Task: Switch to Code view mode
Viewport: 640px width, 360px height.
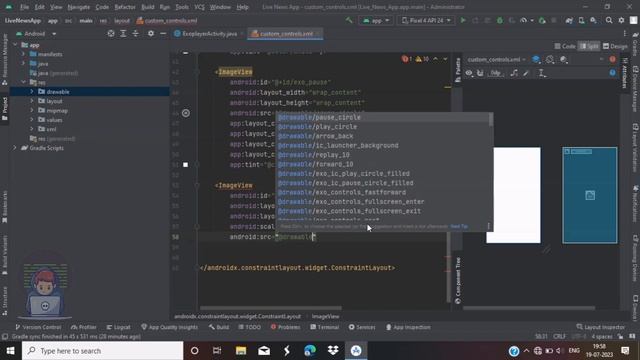Action: 565,46
